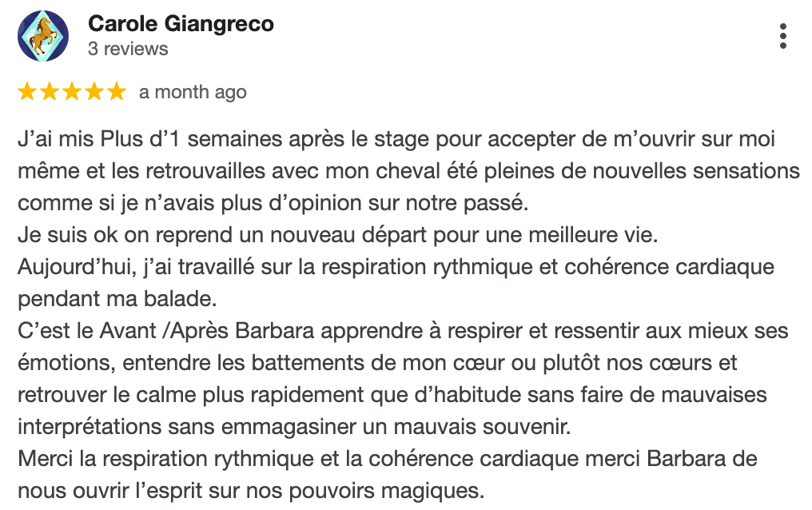Click the line starting "retrouver le calme plus"
The width and height of the screenshot is (812, 510).
[x=392, y=395]
